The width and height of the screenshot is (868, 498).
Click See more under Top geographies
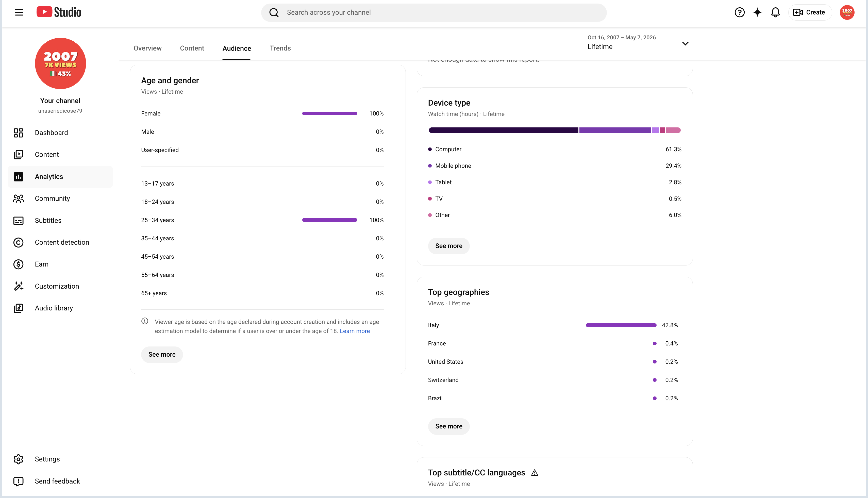point(449,426)
